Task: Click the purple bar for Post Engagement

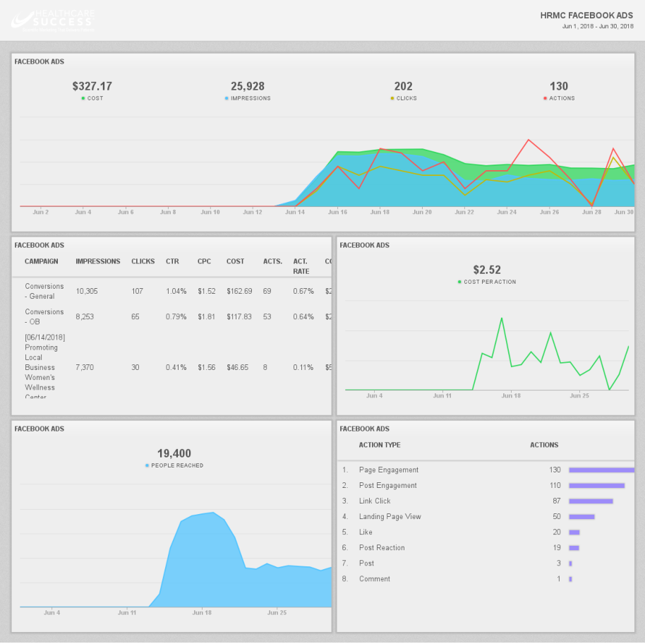Action: point(597,486)
